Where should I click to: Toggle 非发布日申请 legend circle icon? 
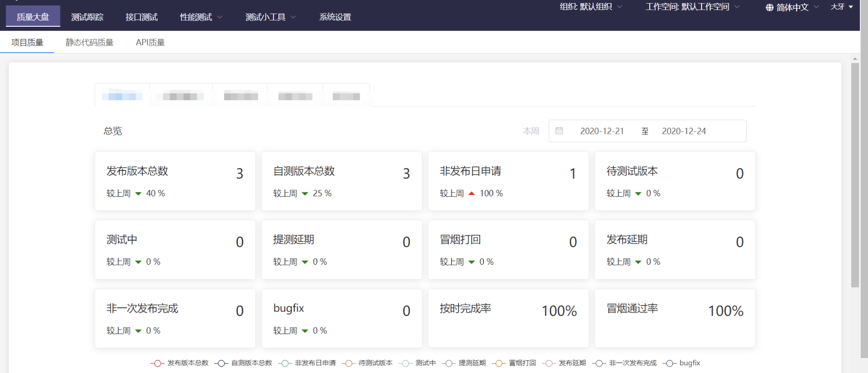[285, 363]
